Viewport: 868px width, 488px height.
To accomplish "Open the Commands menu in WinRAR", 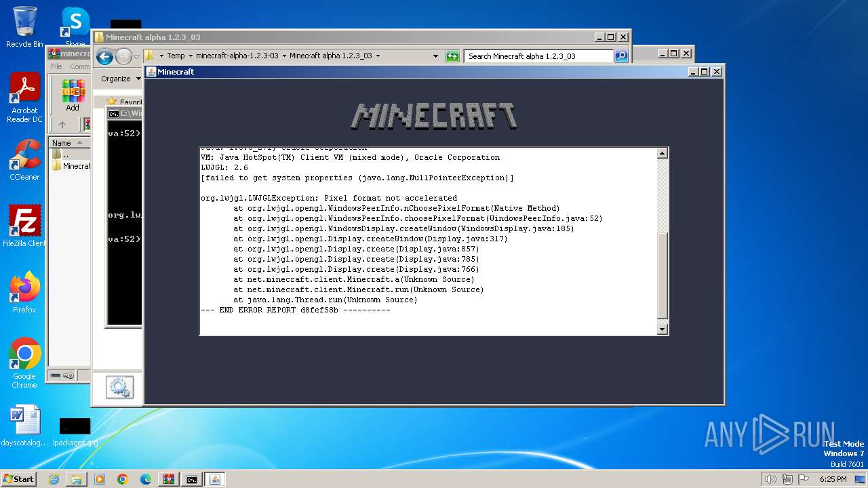I will (79, 66).
